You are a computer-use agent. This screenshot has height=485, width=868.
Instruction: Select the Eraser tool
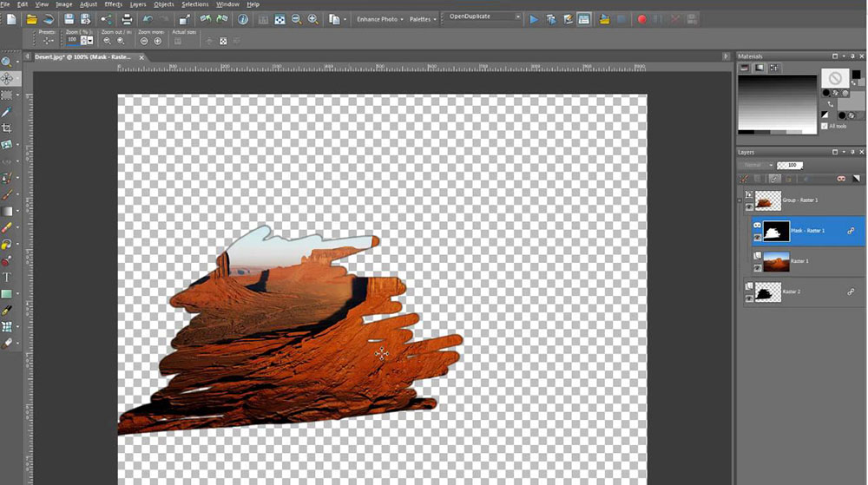click(x=7, y=227)
